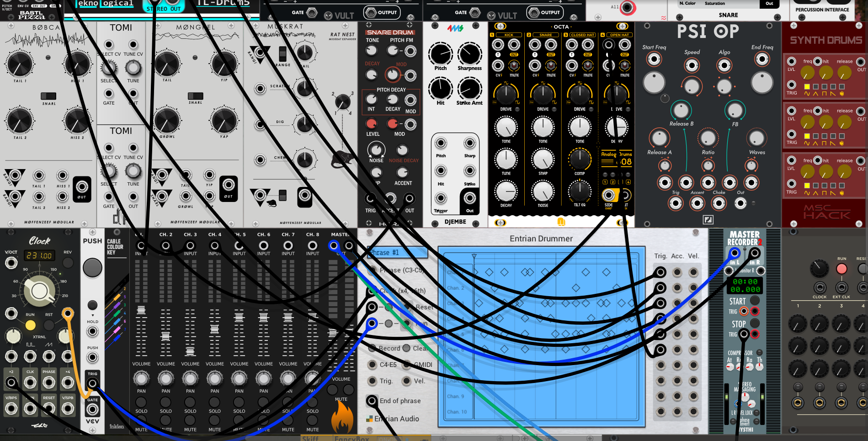The width and height of the screenshot is (868, 441).
Task: Click the Record button on Entrian Drummer
Action: 372,348
